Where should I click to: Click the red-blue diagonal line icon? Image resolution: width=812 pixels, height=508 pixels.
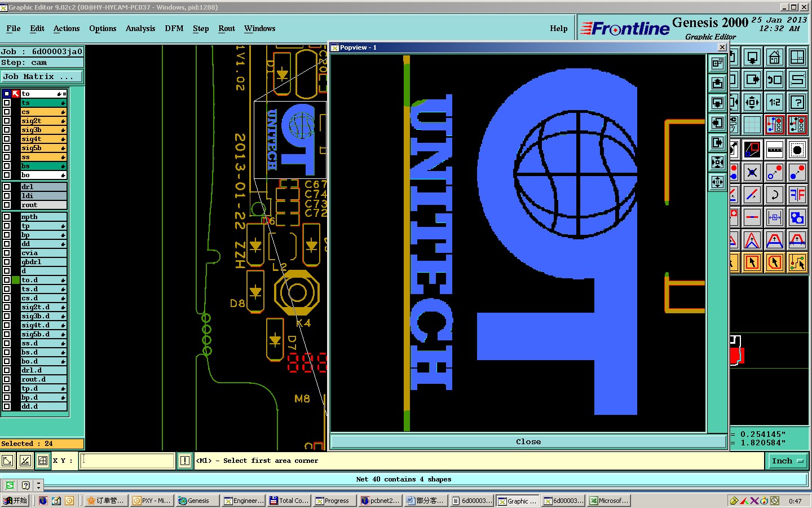[x=752, y=195]
